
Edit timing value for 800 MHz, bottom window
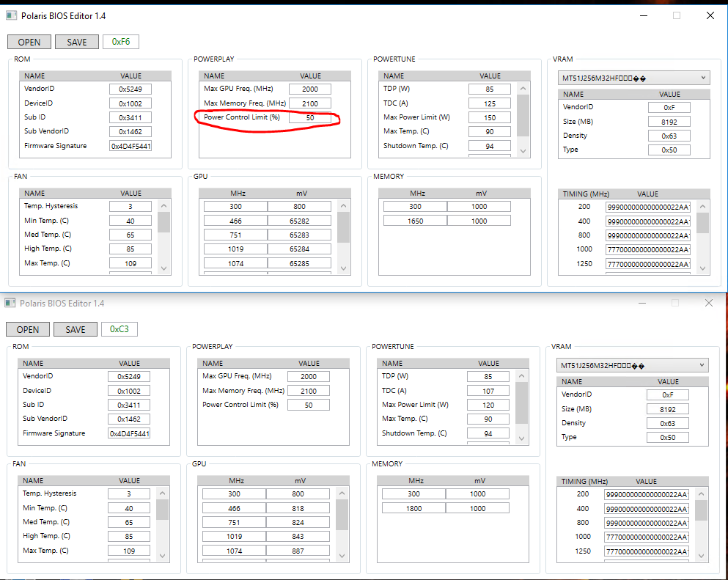pyautogui.click(x=647, y=523)
